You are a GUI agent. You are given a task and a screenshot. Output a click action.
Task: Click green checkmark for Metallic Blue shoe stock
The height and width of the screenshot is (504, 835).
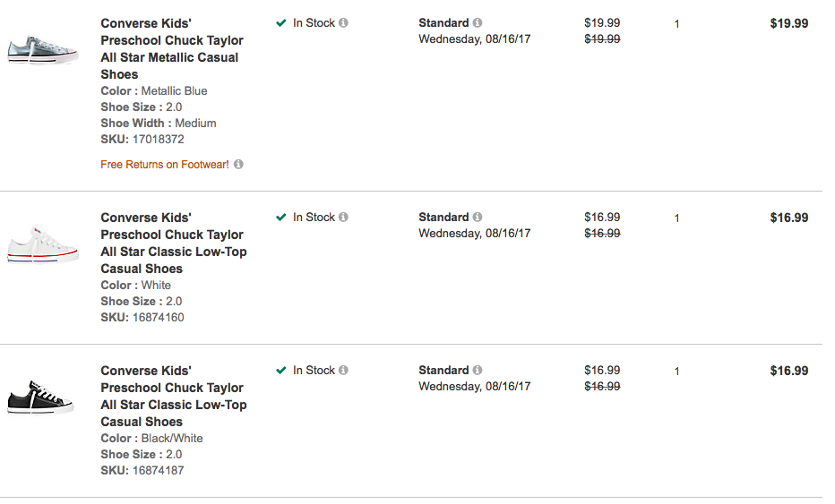pos(281,23)
